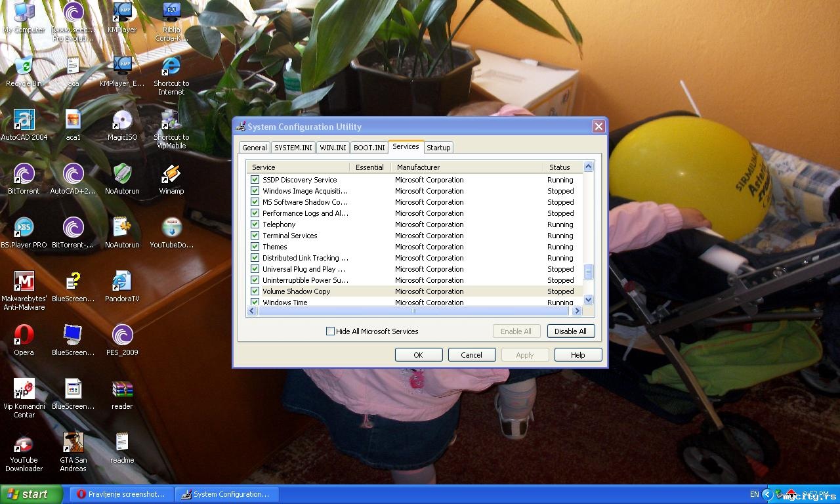Image resolution: width=840 pixels, height=504 pixels.
Task: Select the readme text file icon
Action: tap(122, 448)
